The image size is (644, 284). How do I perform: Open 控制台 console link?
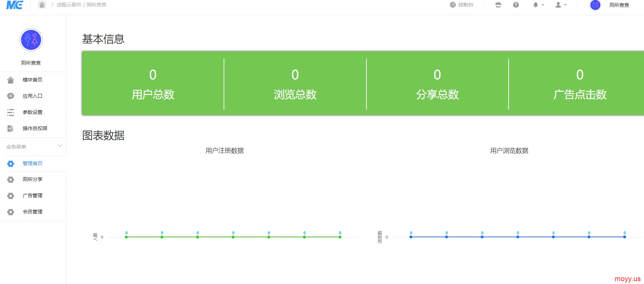[x=462, y=5]
